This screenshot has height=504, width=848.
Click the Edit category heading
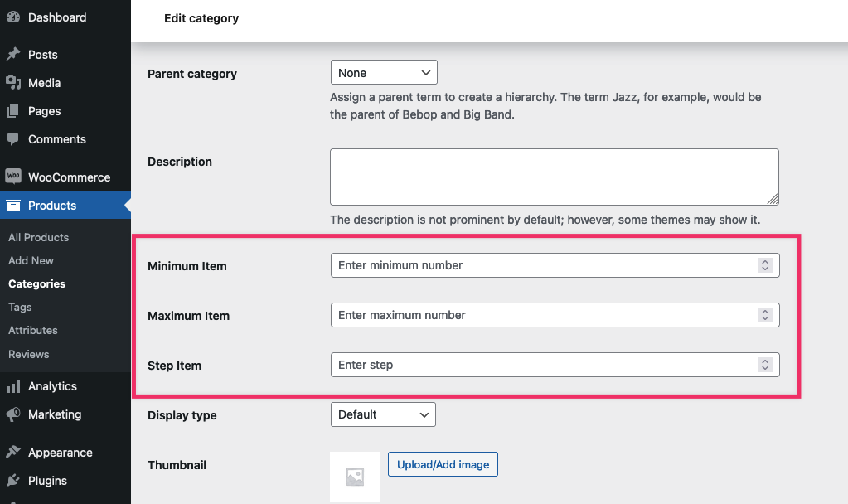201,18
